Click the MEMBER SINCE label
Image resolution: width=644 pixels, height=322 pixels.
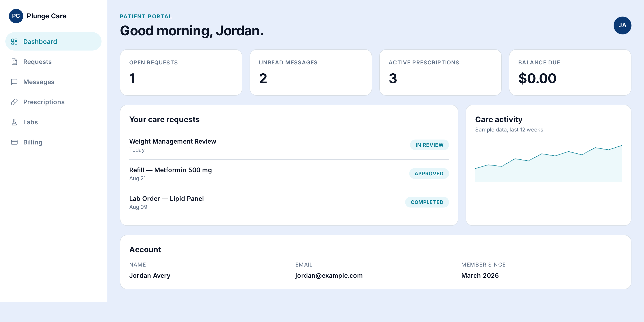click(x=483, y=265)
